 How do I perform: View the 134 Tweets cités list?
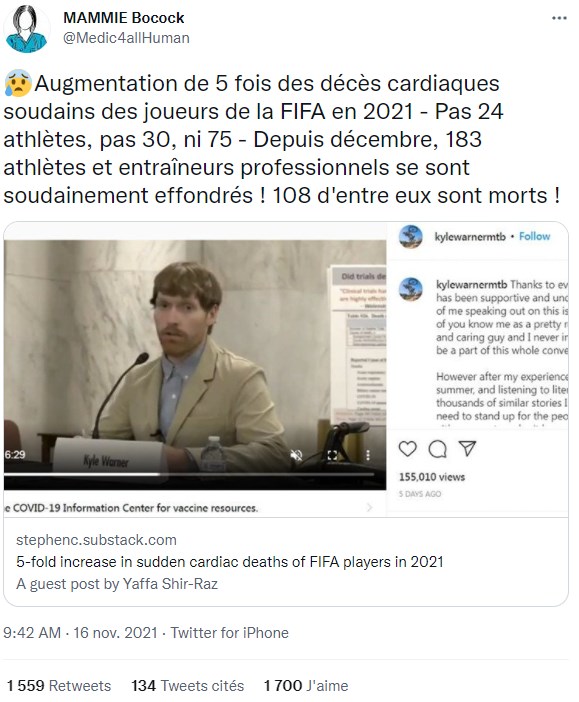click(188, 685)
